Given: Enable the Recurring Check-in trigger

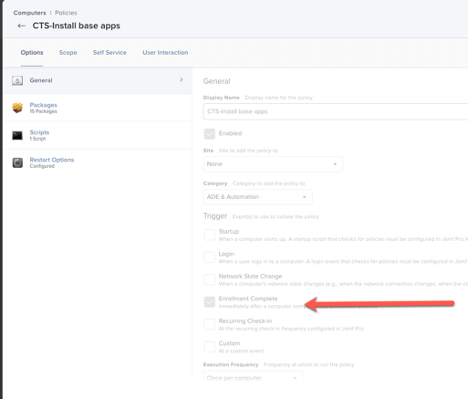Looking at the screenshot, I should click(x=209, y=324).
